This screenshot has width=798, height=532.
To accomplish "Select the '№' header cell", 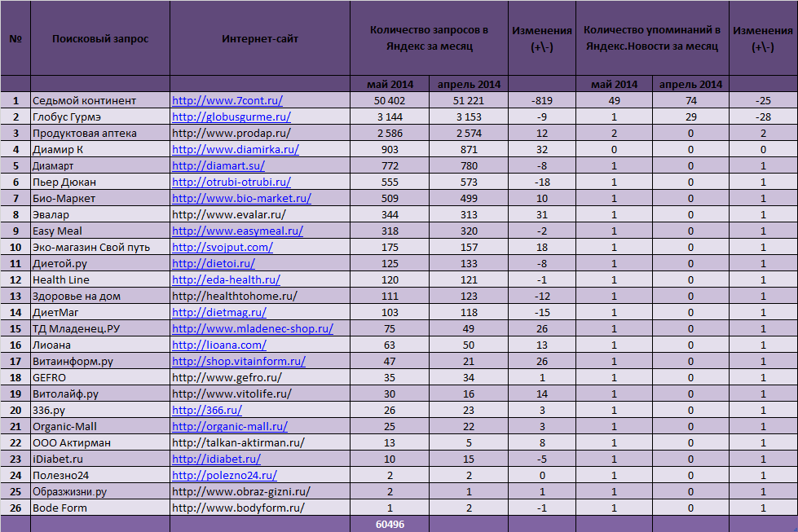I will 15,38.
